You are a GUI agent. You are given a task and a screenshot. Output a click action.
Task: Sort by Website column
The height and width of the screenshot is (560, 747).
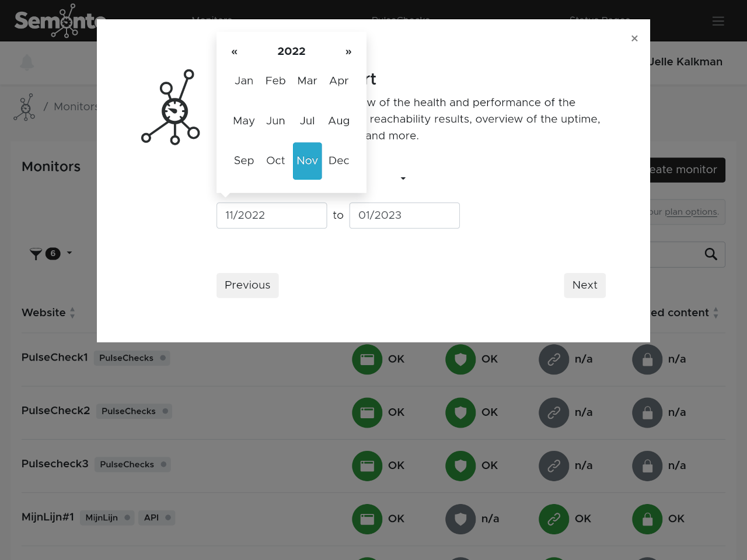pyautogui.click(x=48, y=313)
